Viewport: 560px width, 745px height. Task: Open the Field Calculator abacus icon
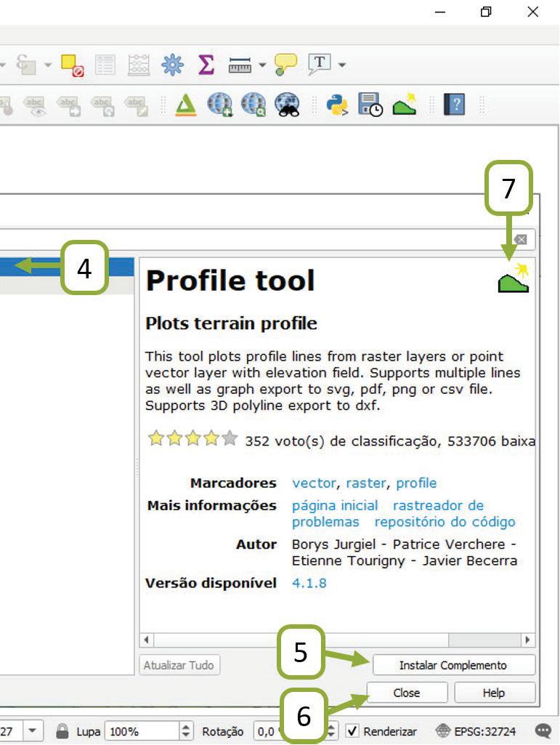(139, 65)
